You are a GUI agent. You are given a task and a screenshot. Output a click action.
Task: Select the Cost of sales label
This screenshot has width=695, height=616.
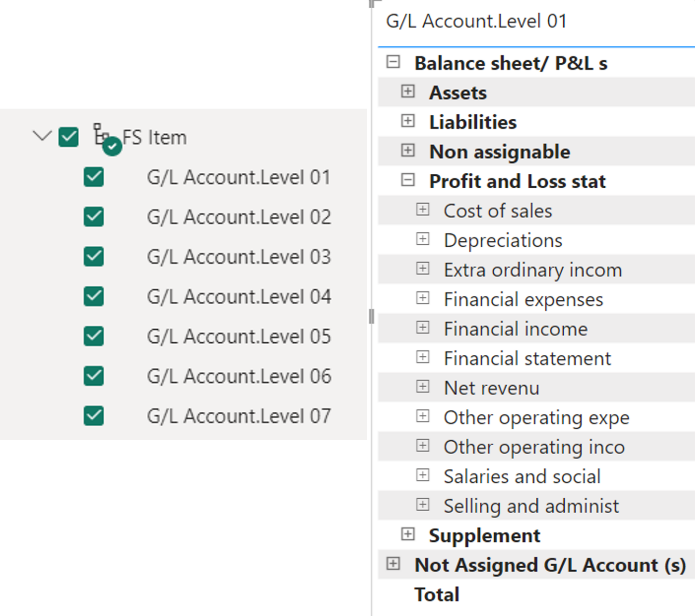click(498, 211)
